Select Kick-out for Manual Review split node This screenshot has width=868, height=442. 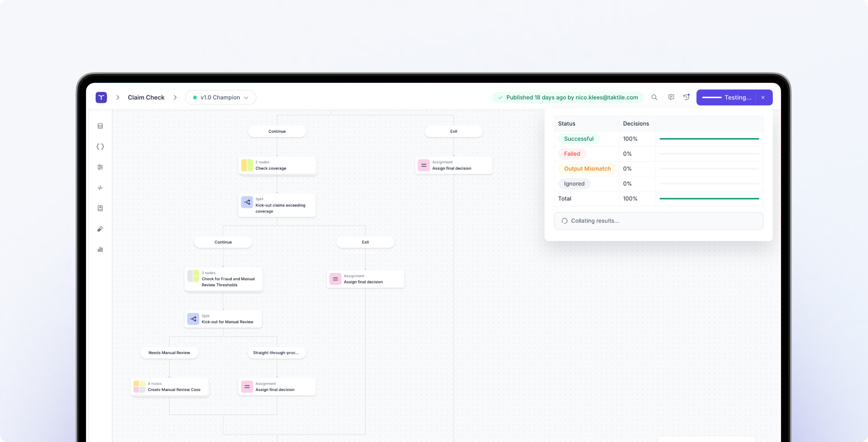point(223,319)
